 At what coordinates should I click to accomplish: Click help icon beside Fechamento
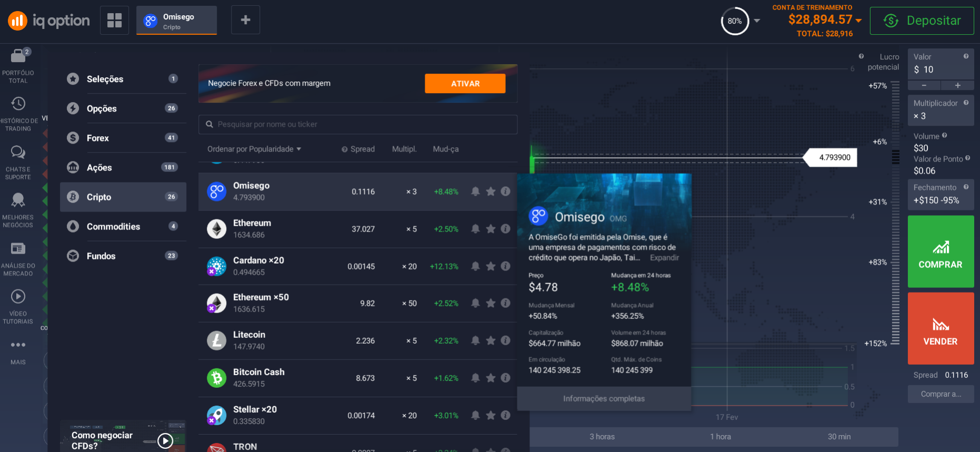point(966,187)
